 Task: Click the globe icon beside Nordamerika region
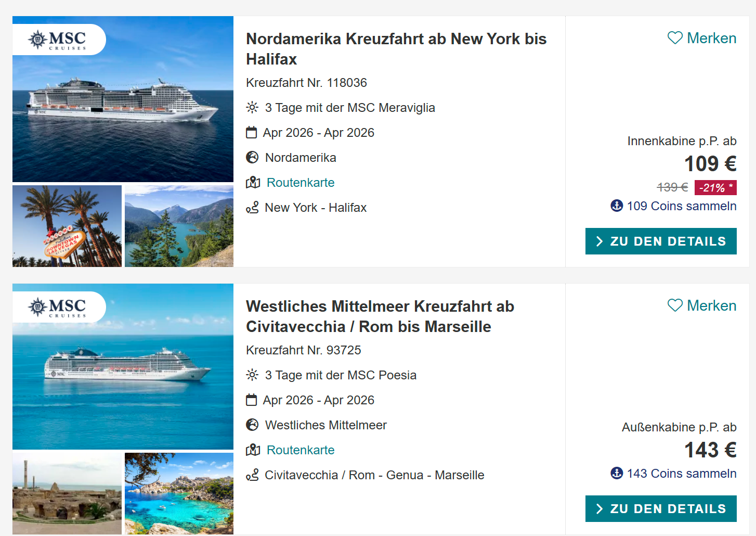click(252, 157)
